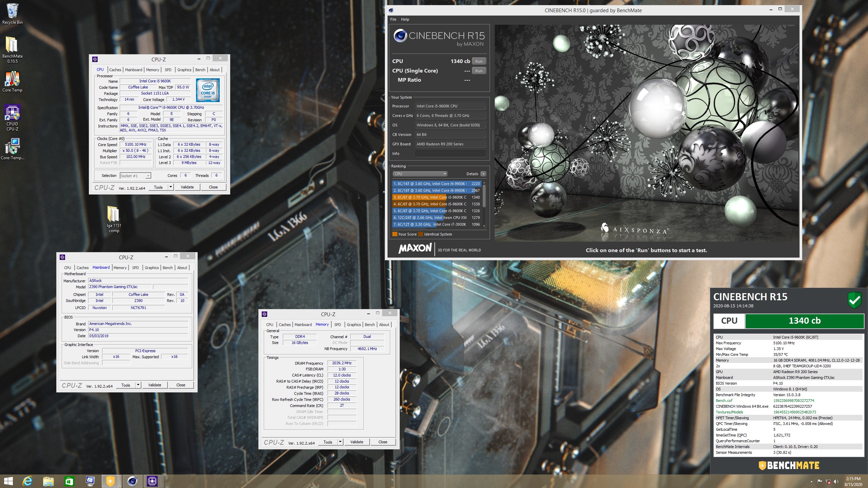The image size is (868, 488).
Task: Click the MAXON logo in Cinebench footer
Action: point(415,248)
